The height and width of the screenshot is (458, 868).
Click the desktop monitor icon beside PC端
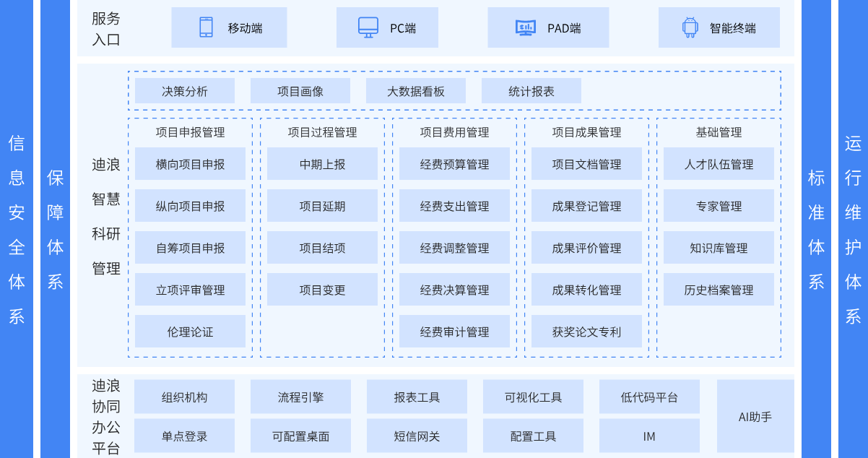pos(368,27)
